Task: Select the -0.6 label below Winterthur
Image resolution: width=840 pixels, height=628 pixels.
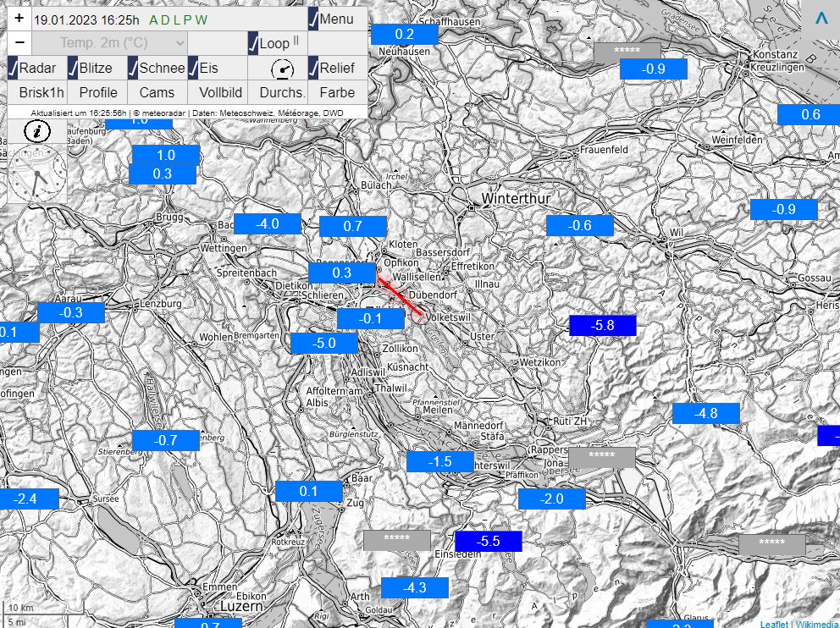Action: click(580, 225)
